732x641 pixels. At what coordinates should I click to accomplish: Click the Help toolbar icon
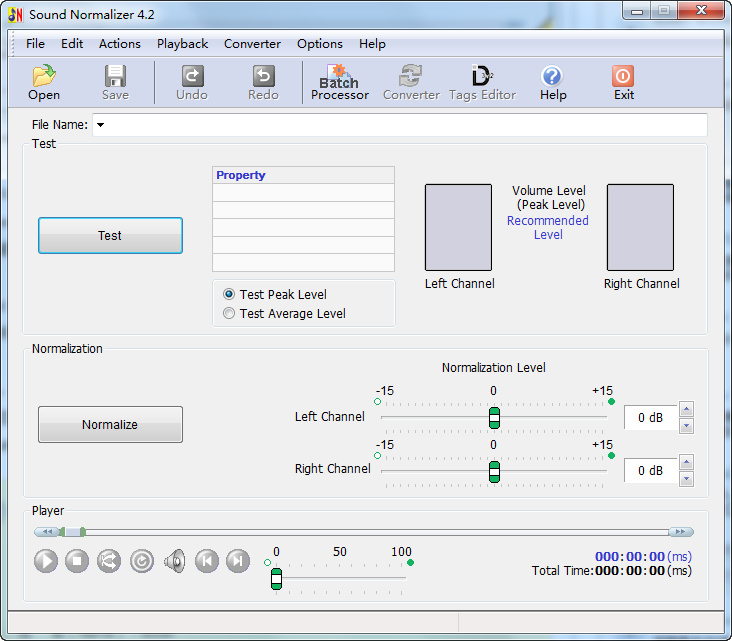(552, 83)
